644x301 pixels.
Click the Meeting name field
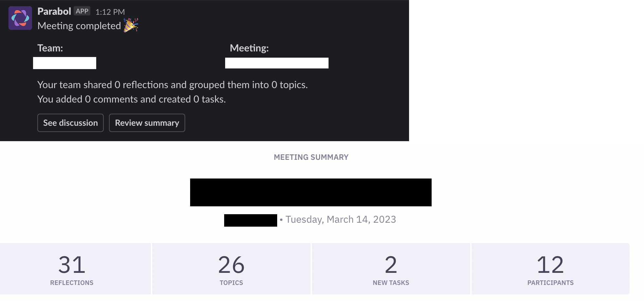coord(277,63)
